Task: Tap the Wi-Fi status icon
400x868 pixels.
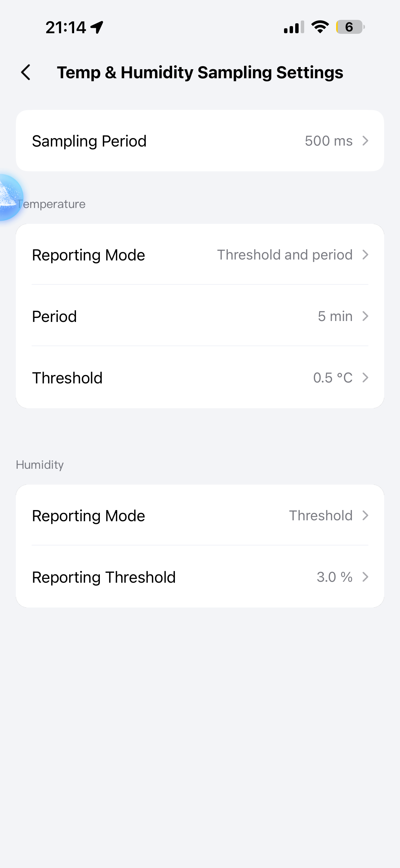Action: point(320,27)
